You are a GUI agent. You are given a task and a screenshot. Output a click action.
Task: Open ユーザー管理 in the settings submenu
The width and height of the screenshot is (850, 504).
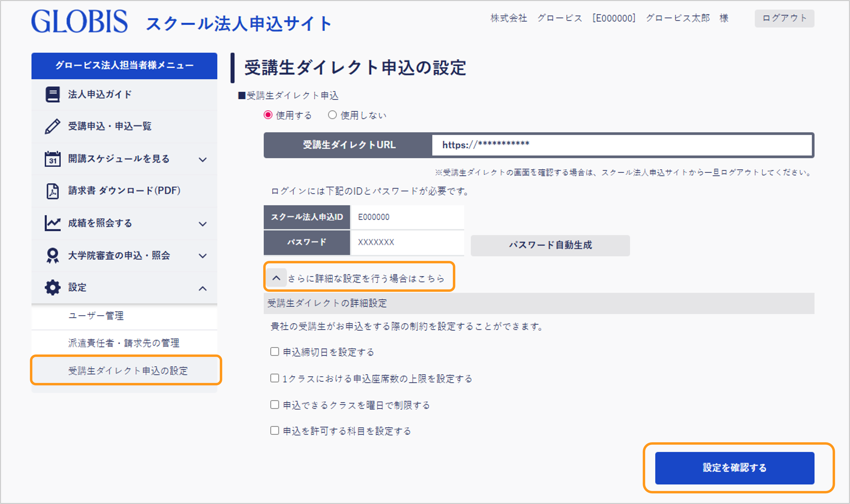tap(96, 316)
